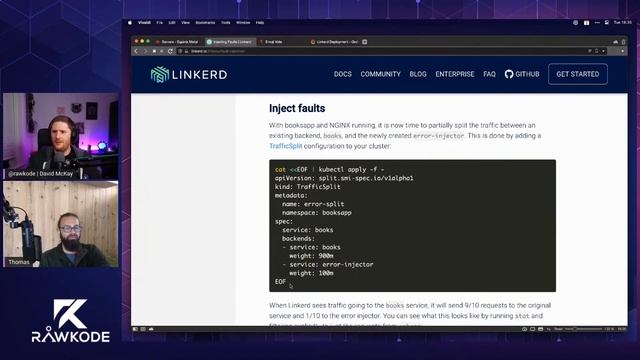640x360 pixels.
Task: Open the GITHUB link
Action: point(522,74)
